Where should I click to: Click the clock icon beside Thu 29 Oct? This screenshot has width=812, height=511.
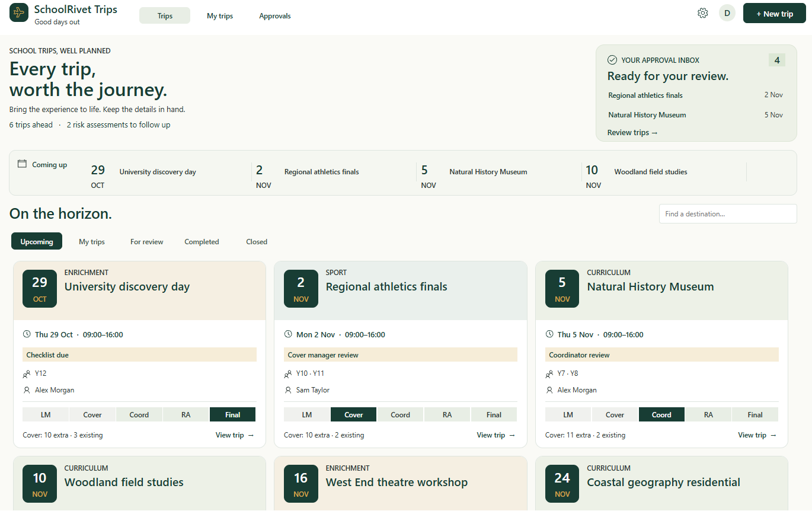coord(27,334)
